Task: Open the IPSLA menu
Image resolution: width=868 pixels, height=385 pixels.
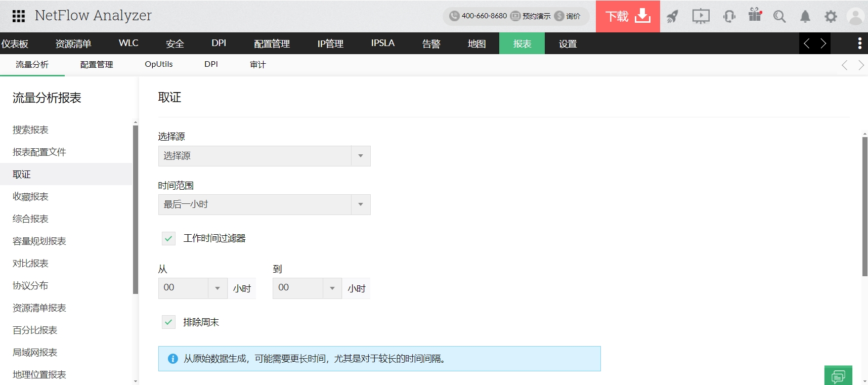Action: pos(383,44)
